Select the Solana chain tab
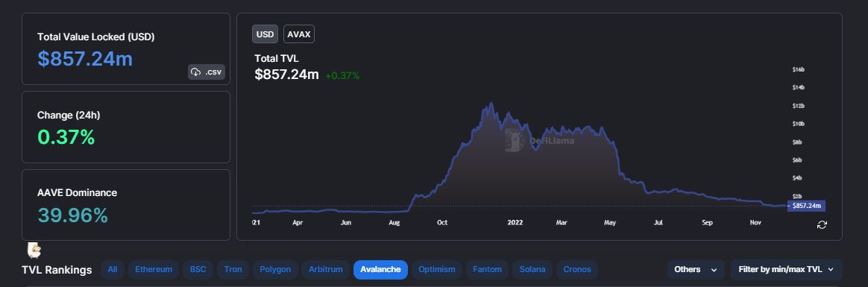The width and height of the screenshot is (868, 287). pyautogui.click(x=532, y=269)
